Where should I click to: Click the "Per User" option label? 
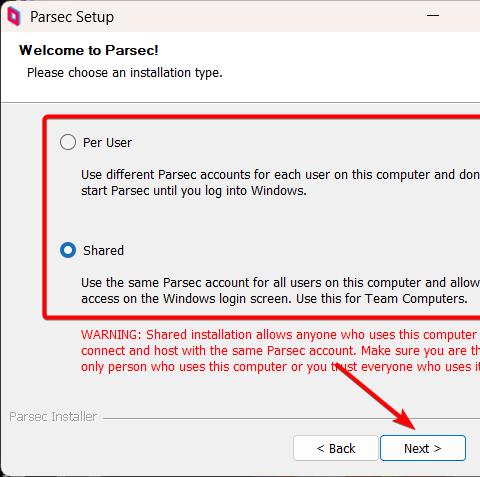point(107,143)
